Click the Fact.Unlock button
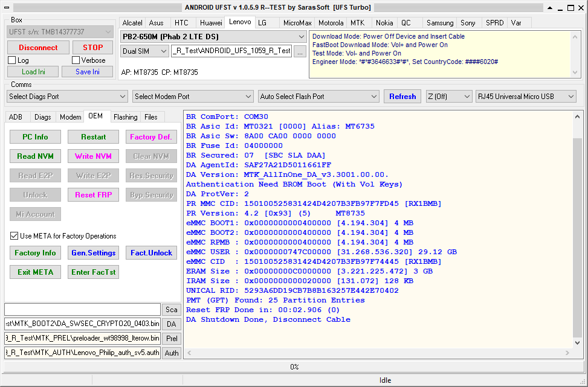Screen dimensions: 588x387 point(151,253)
